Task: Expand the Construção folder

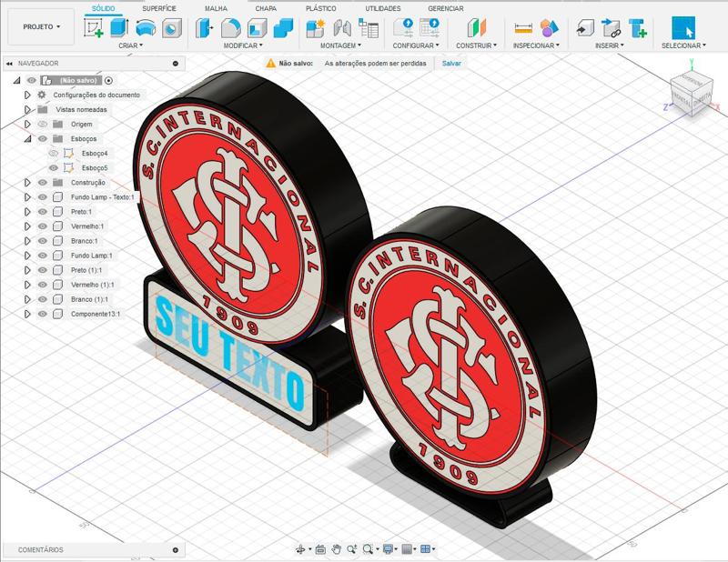Action: (x=27, y=183)
